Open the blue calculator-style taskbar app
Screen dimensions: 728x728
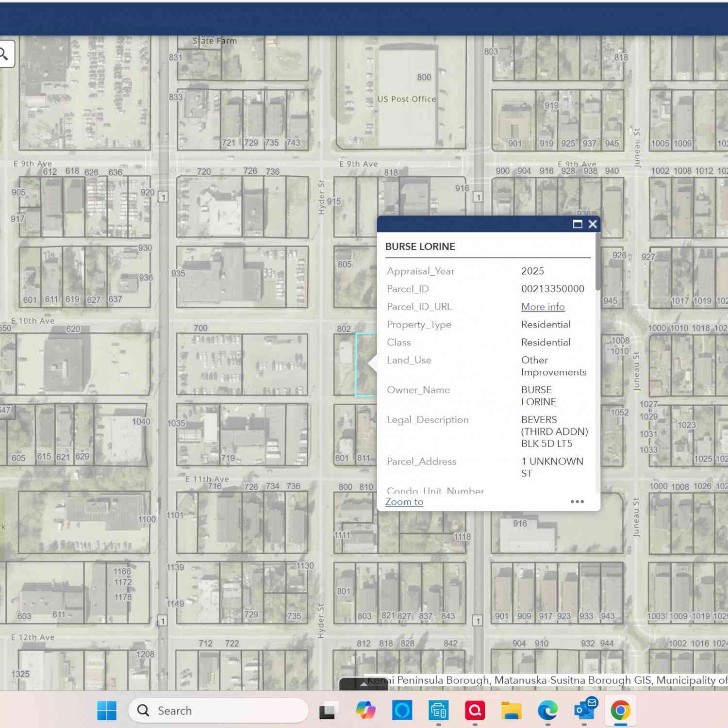[x=438, y=711]
